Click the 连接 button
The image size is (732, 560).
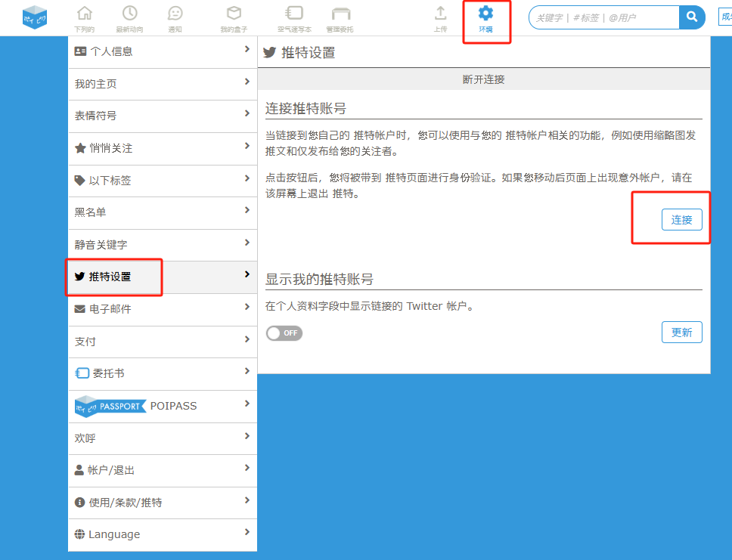681,220
